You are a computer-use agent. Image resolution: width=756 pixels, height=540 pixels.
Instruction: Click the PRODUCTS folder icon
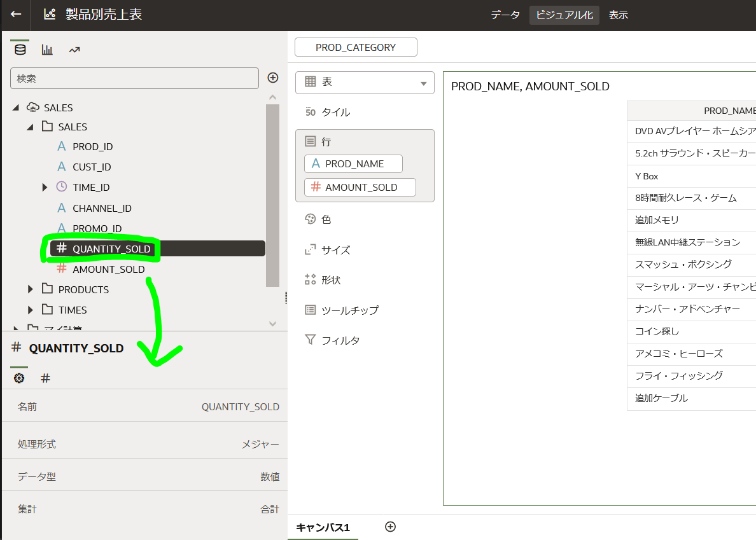point(47,289)
